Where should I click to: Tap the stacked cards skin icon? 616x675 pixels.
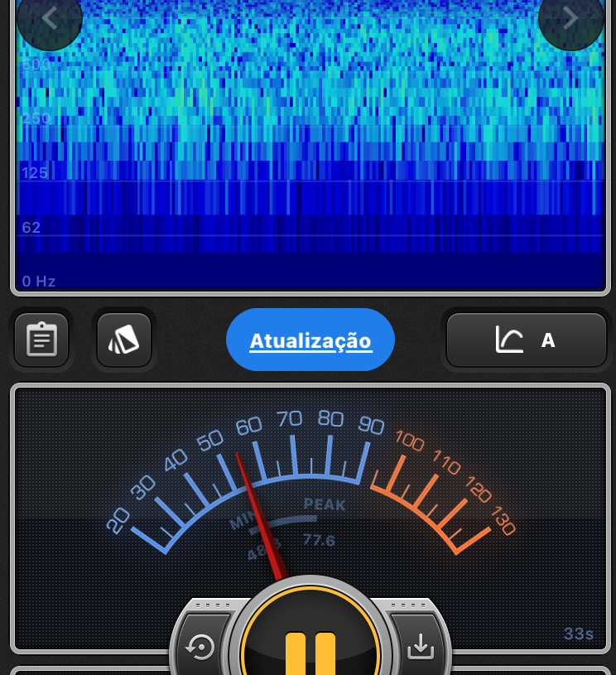124,340
